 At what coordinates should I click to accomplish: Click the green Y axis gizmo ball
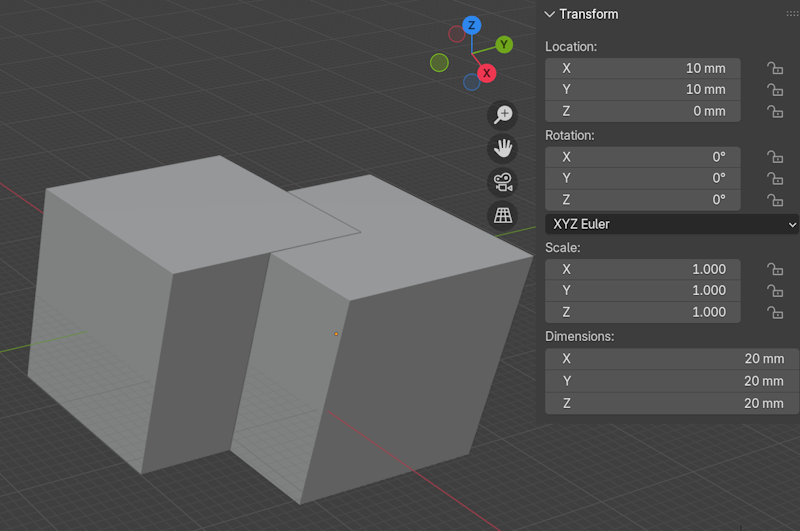pyautogui.click(x=504, y=44)
